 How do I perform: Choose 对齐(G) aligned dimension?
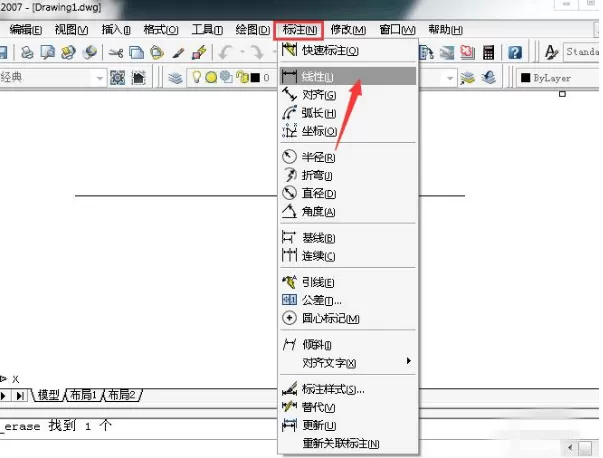348,94
